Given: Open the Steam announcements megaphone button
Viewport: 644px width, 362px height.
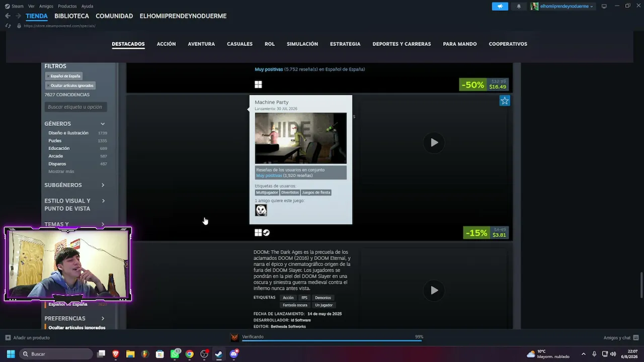Looking at the screenshot, I should tap(500, 6).
